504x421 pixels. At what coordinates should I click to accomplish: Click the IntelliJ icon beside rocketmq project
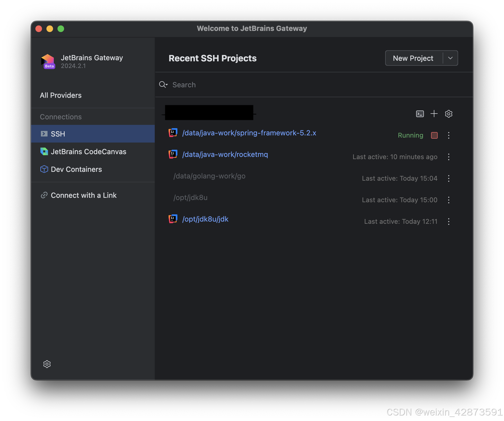click(173, 154)
